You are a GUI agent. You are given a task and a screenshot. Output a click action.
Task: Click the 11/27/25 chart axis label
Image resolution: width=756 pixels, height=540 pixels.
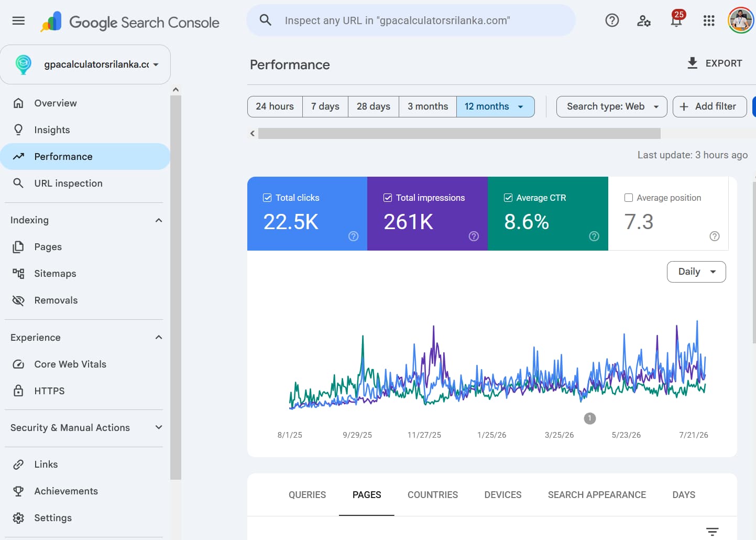(x=424, y=435)
